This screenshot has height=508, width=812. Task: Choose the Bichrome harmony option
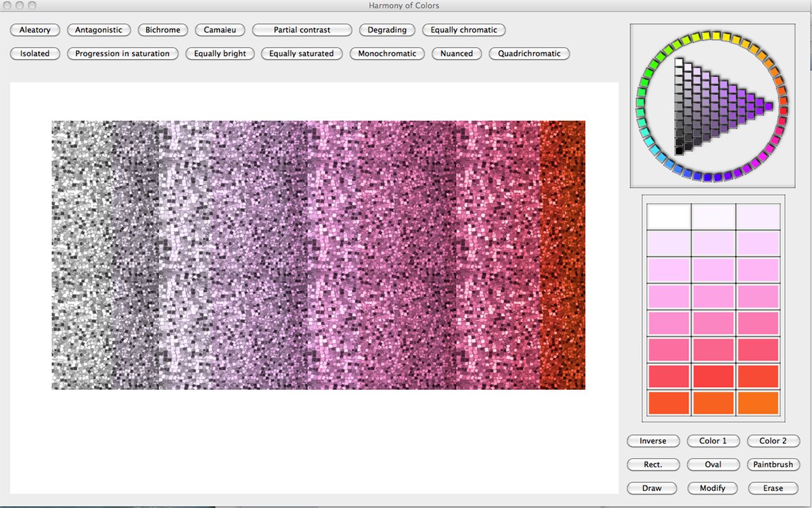162,30
